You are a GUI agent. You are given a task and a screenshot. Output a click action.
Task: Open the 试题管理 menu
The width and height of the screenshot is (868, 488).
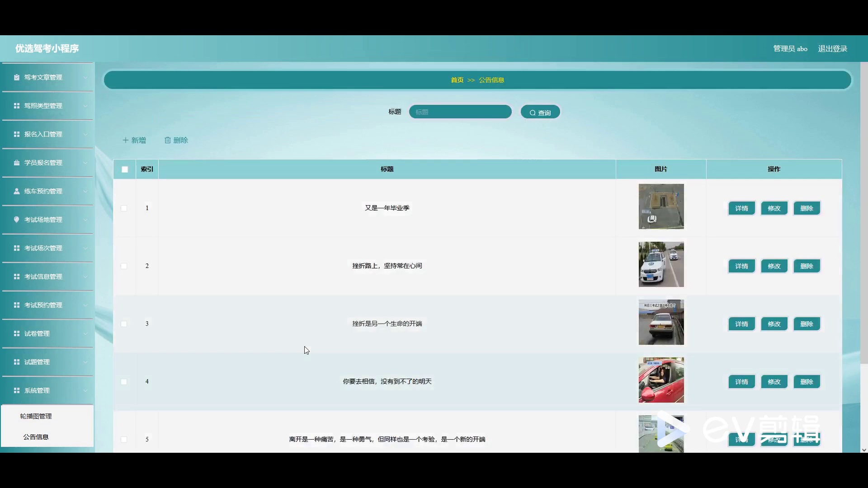point(47,362)
